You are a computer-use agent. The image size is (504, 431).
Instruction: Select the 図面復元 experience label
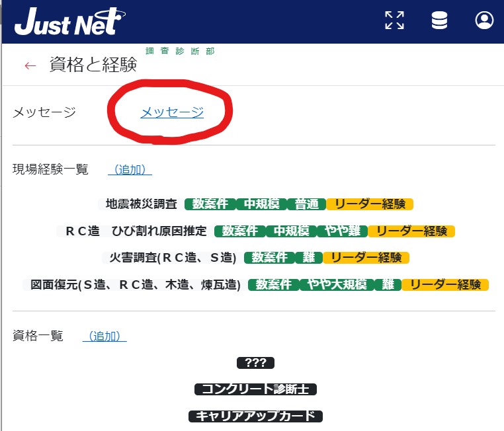(x=136, y=284)
